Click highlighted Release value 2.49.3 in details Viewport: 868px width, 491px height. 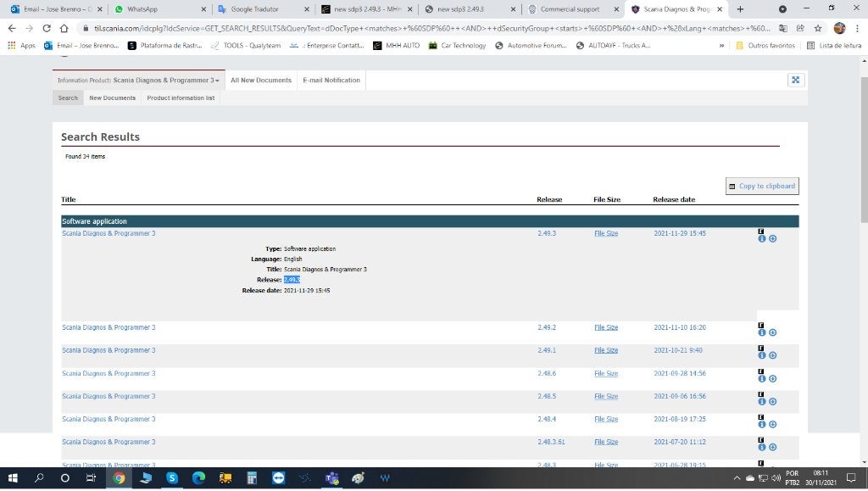tap(292, 280)
